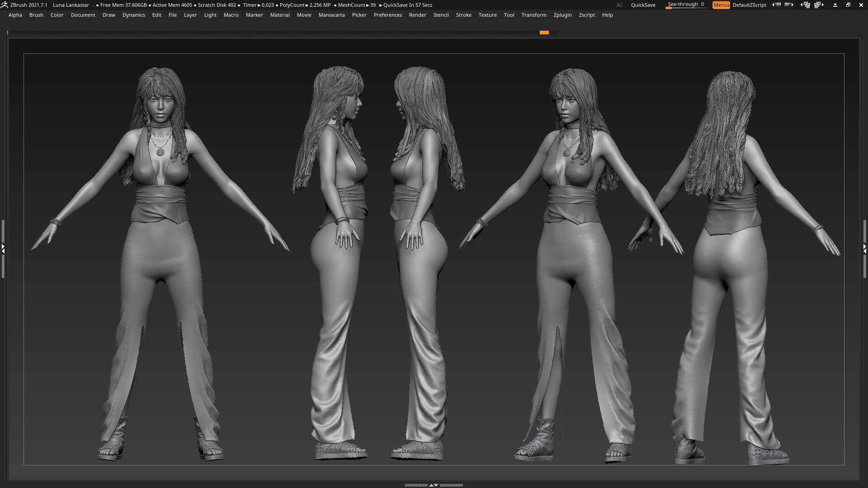Open the Zscript menu
Screen dimensions: 868x488
pyautogui.click(x=587, y=15)
